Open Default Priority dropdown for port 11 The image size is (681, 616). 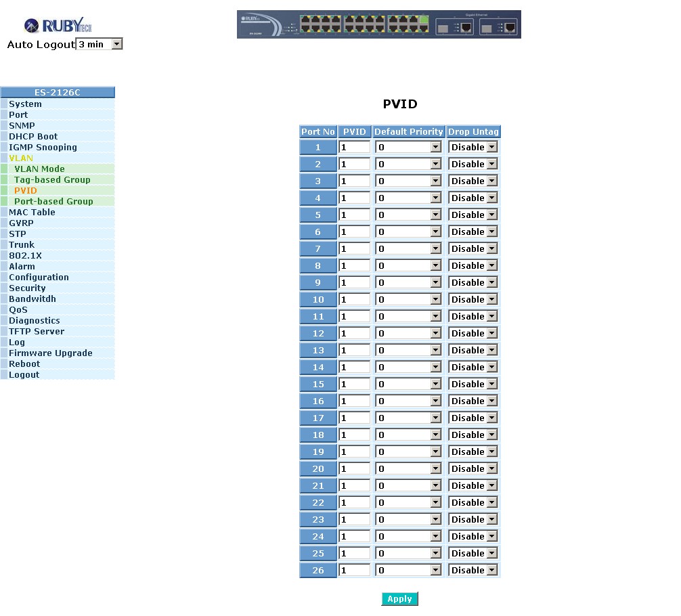point(408,317)
